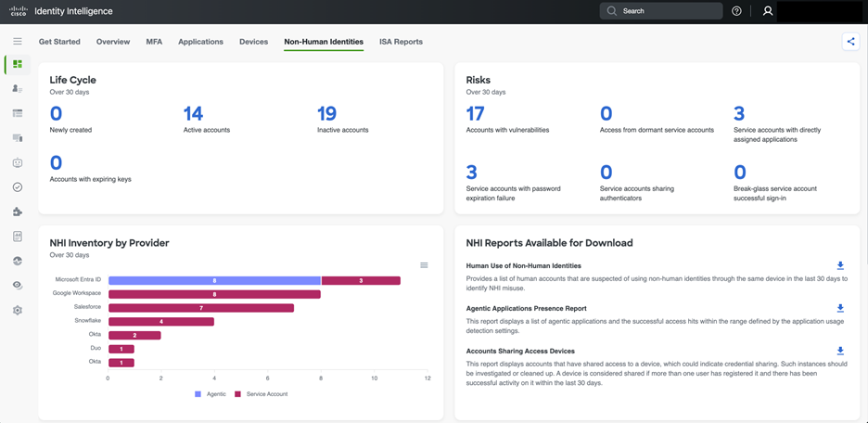Open the help question mark icon
Viewport: 868px width, 423px height.
(x=736, y=11)
